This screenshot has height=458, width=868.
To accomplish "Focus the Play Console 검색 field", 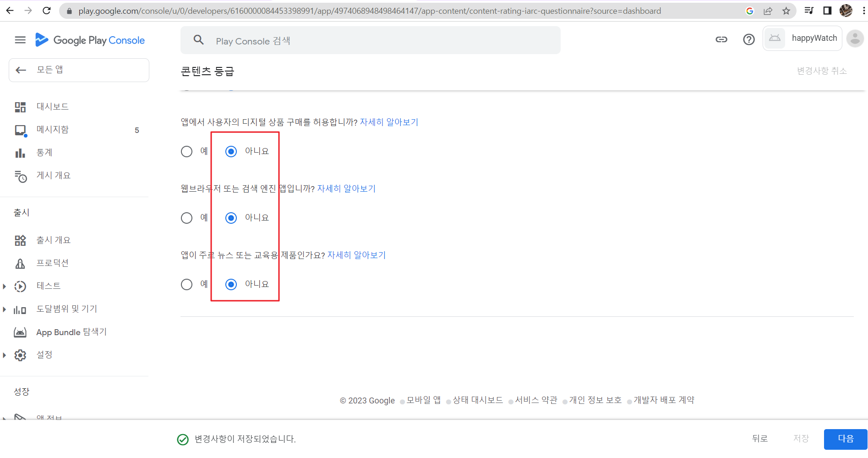I will [371, 40].
